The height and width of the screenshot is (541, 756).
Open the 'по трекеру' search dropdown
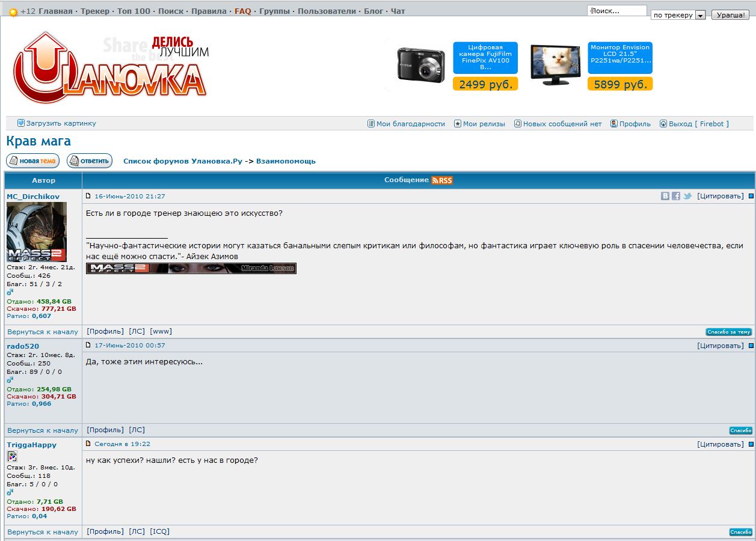tap(700, 15)
